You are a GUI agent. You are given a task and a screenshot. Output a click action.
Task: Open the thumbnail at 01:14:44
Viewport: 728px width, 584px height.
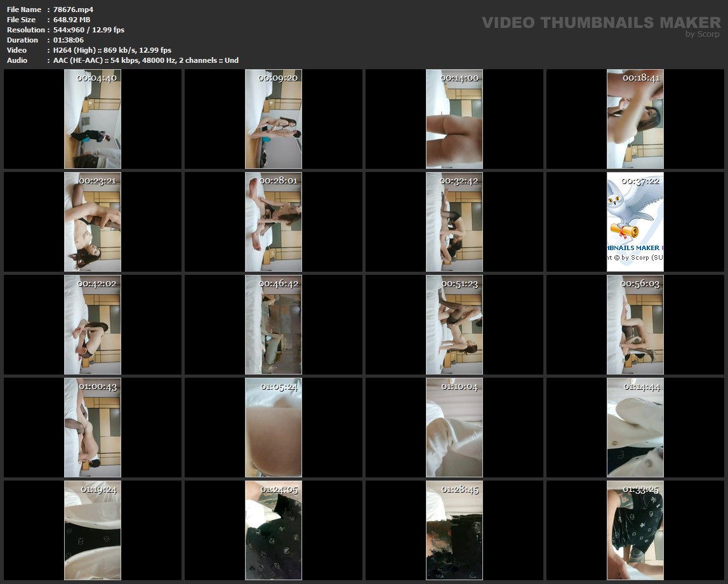click(x=635, y=427)
